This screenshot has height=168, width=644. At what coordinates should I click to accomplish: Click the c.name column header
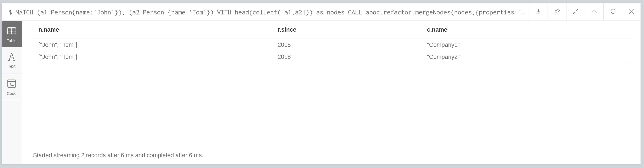click(437, 30)
